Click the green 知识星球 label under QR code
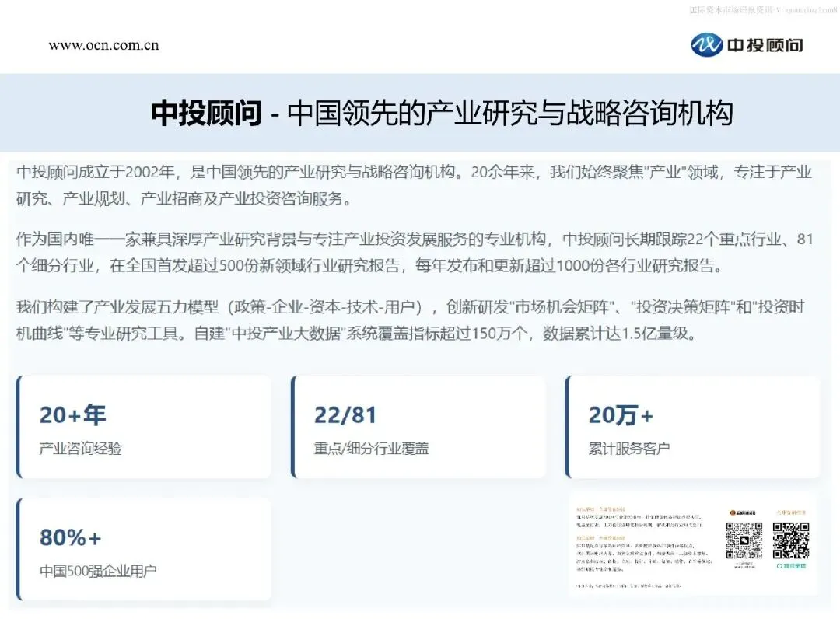This screenshot has width=840, height=619. (x=791, y=566)
